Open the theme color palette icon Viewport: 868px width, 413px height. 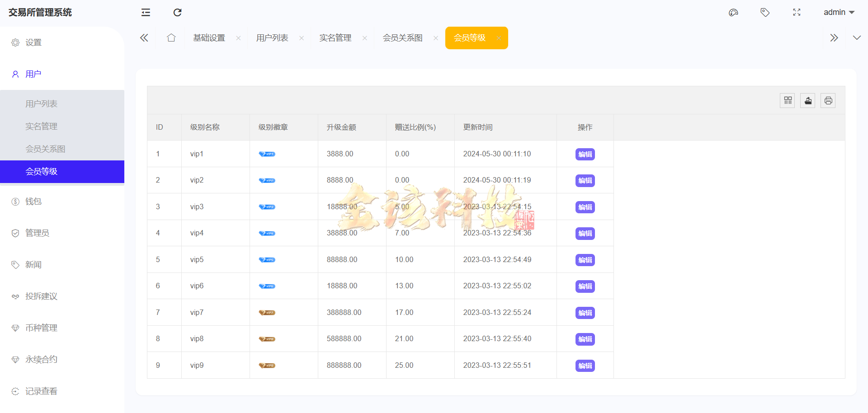[x=733, y=12]
